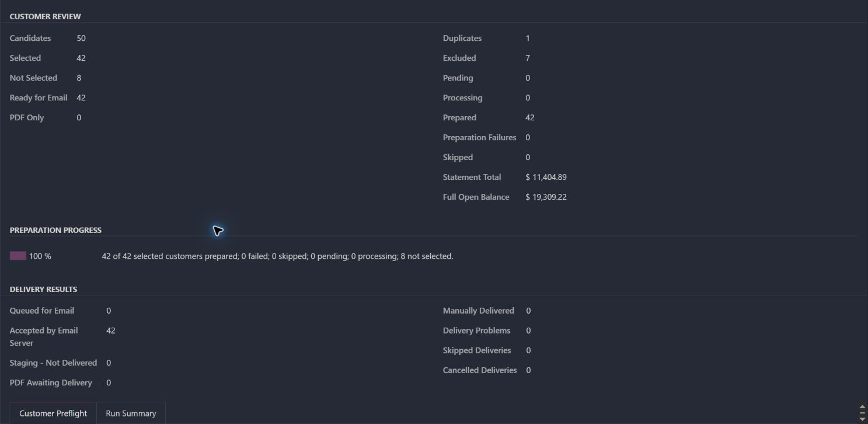This screenshot has height=424, width=868.
Task: Click the 100 % progress text
Action: click(40, 256)
